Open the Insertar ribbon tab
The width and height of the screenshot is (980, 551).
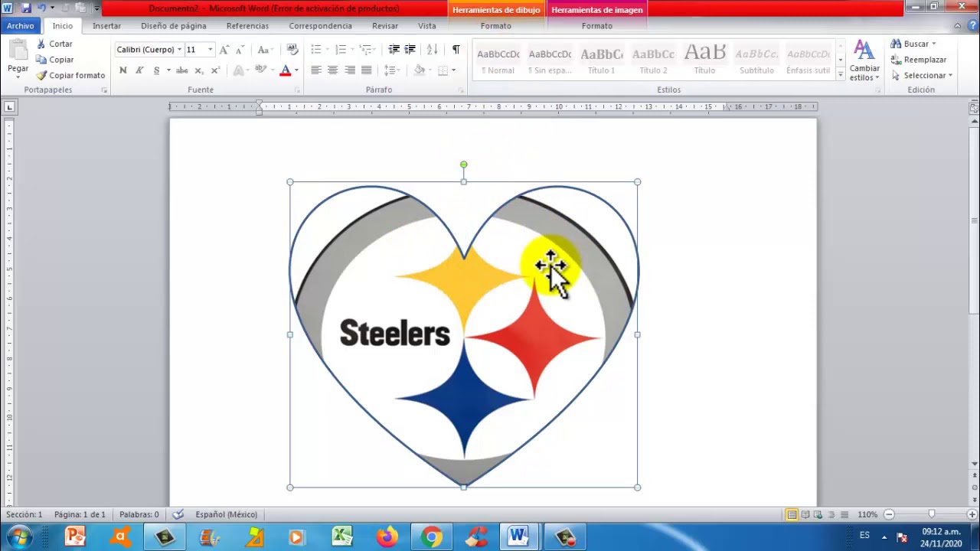click(106, 26)
